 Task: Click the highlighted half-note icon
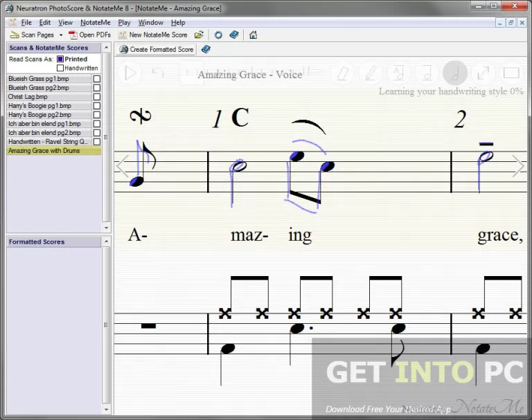click(x=455, y=73)
